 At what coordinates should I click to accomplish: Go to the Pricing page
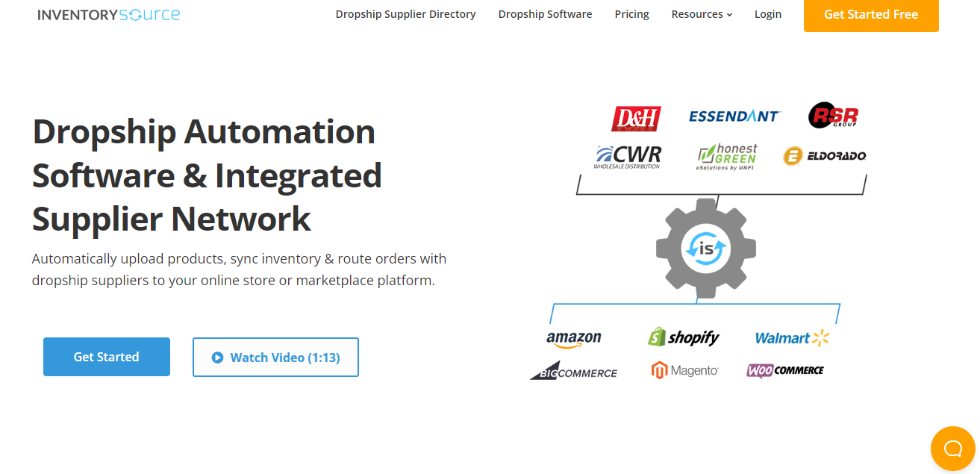point(631,14)
